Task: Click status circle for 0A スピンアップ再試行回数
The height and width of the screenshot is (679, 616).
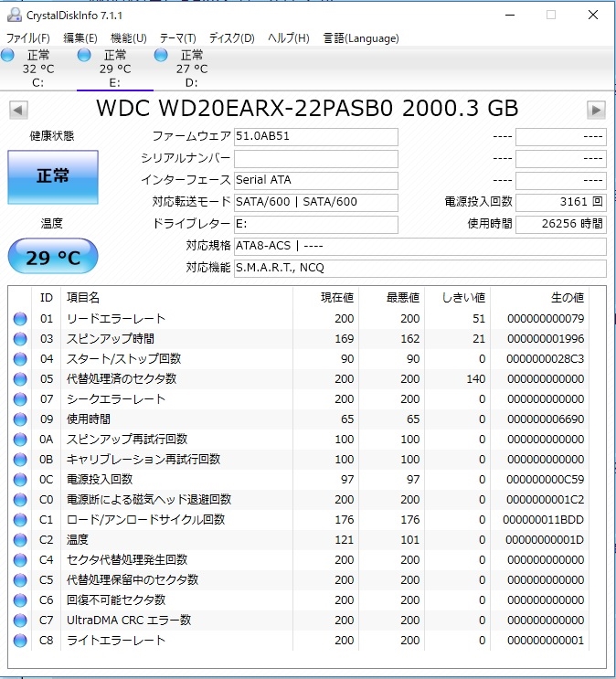Action: pyautogui.click(x=20, y=440)
